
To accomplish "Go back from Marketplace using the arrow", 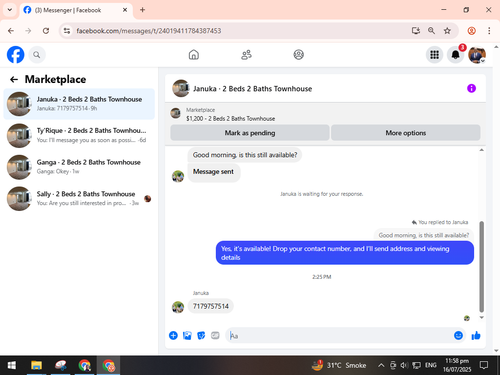I will click(14, 79).
